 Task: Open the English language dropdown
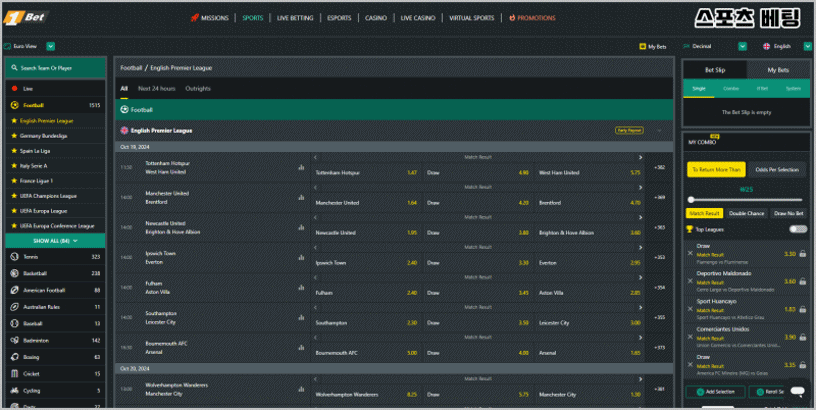point(808,46)
